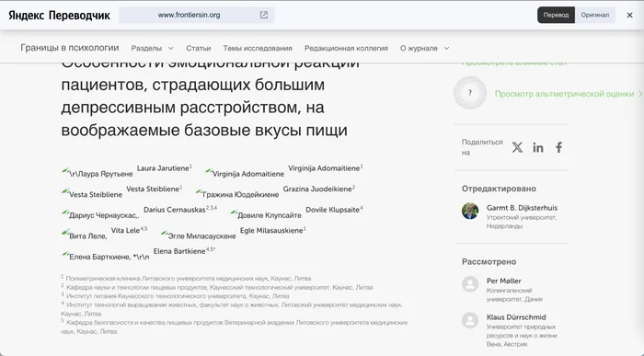Click broken image icon beside Вита Леле

tap(65, 234)
